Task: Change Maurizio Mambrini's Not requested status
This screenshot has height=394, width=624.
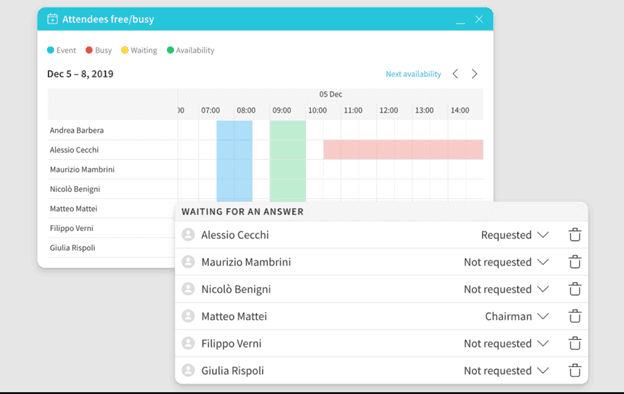Action: pyautogui.click(x=506, y=262)
